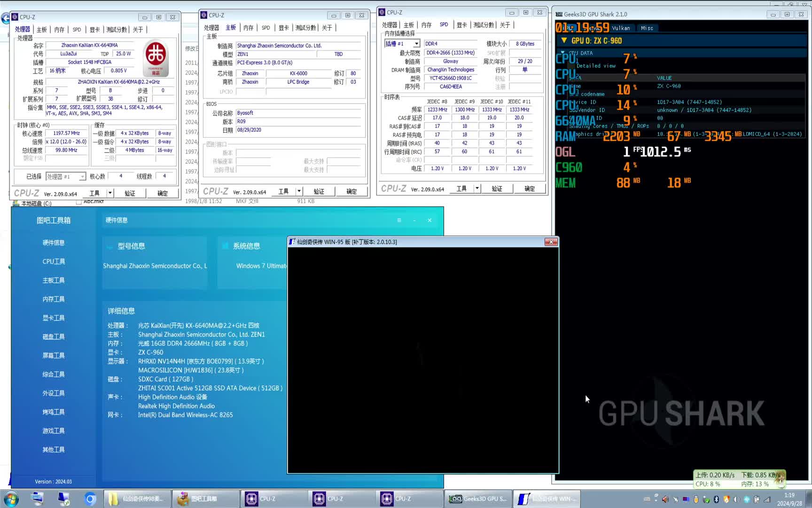Check the box beside ABC.MKF file
Viewport: 812px width, 508px height.
pyautogui.click(x=79, y=202)
